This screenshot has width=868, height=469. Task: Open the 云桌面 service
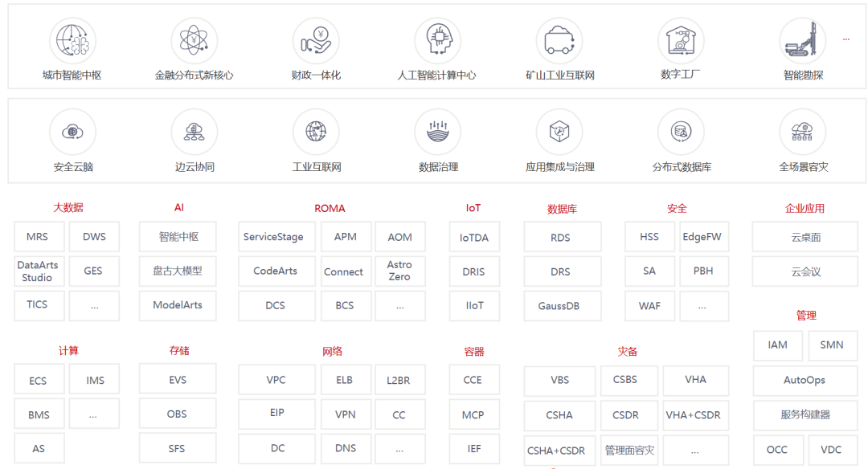tap(805, 237)
